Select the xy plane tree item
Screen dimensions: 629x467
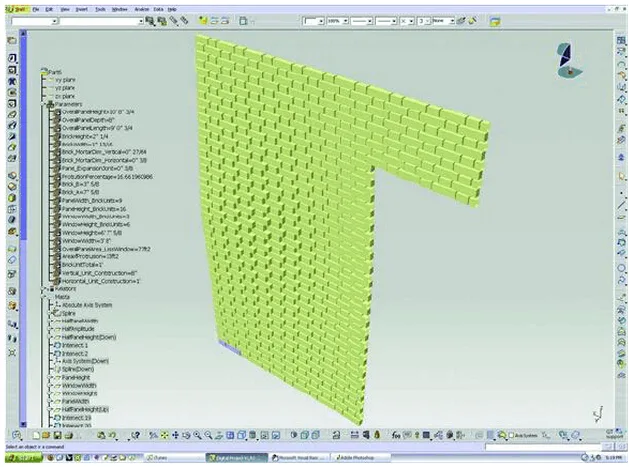65,80
